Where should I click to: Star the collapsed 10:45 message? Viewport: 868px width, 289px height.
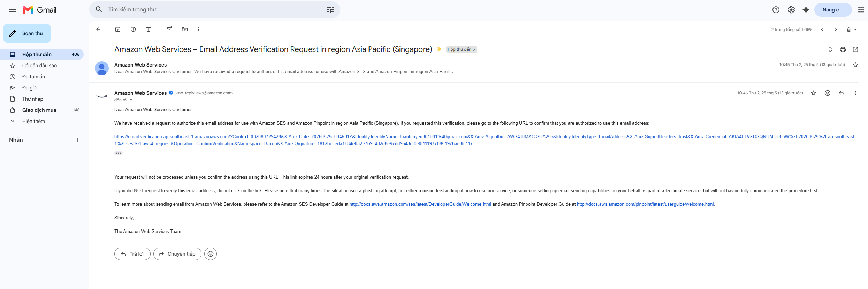(855, 65)
